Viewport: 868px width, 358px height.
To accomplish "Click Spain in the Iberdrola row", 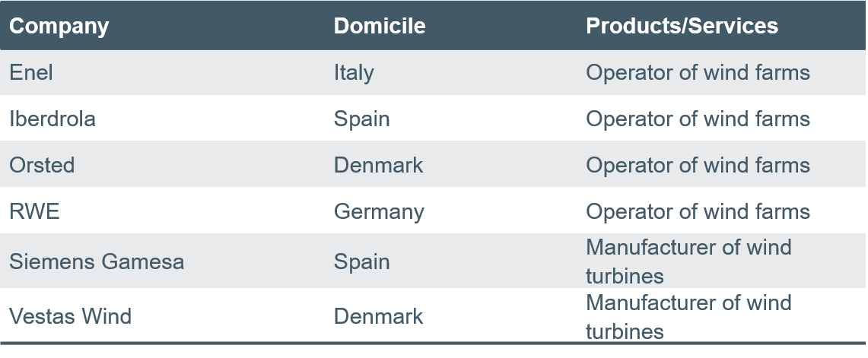I will point(361,119).
